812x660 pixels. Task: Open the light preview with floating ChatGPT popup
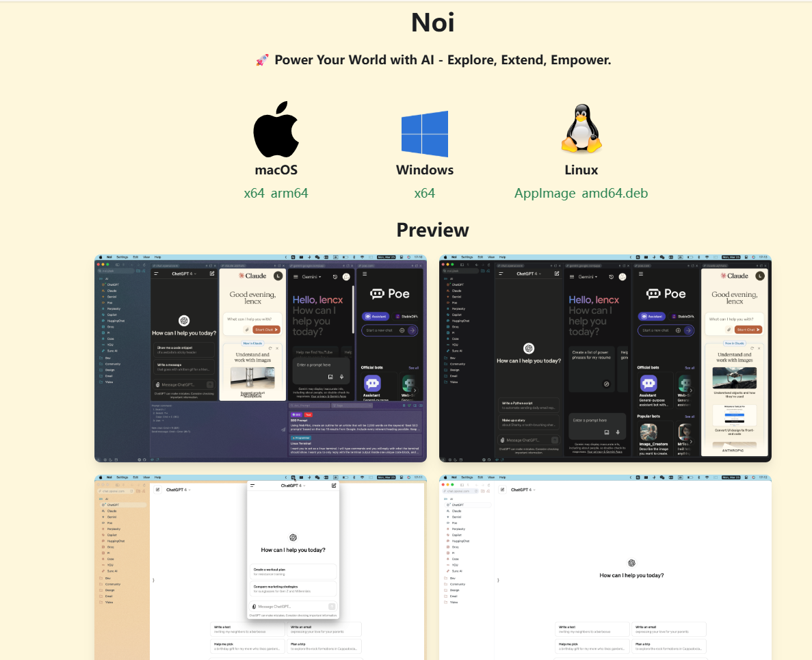261,568
